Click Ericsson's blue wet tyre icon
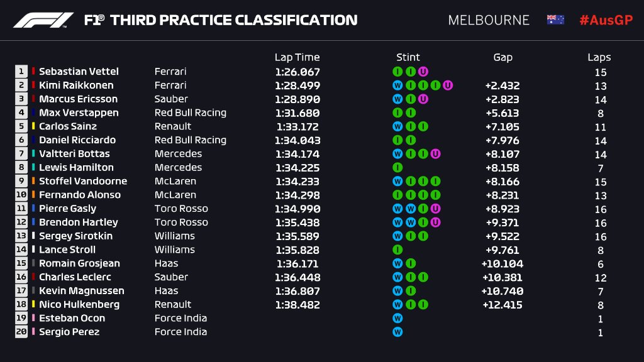This screenshot has width=644, height=362. click(397, 99)
